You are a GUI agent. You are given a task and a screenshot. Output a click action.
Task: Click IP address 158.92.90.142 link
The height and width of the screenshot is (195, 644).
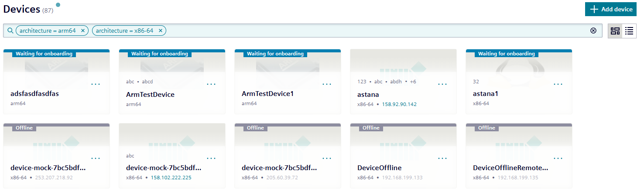(x=399, y=104)
